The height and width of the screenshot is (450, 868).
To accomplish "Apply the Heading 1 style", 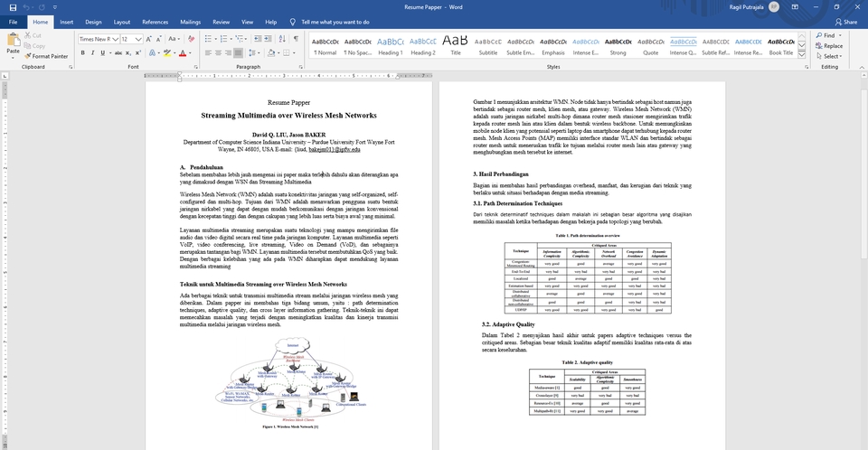I will pos(391,46).
